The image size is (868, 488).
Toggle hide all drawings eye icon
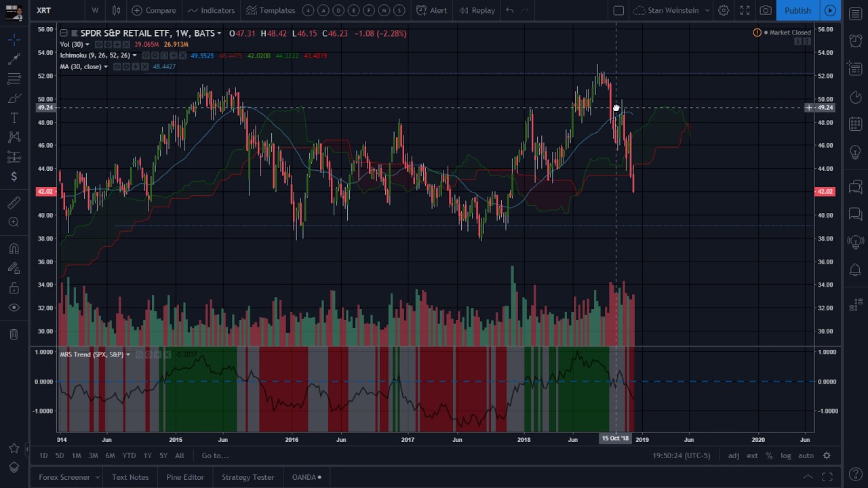tap(14, 308)
